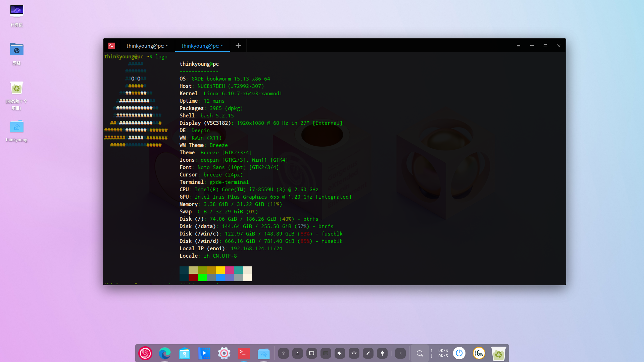Open the 计算机 desktop icon
The image size is (644, 362).
(x=16, y=16)
